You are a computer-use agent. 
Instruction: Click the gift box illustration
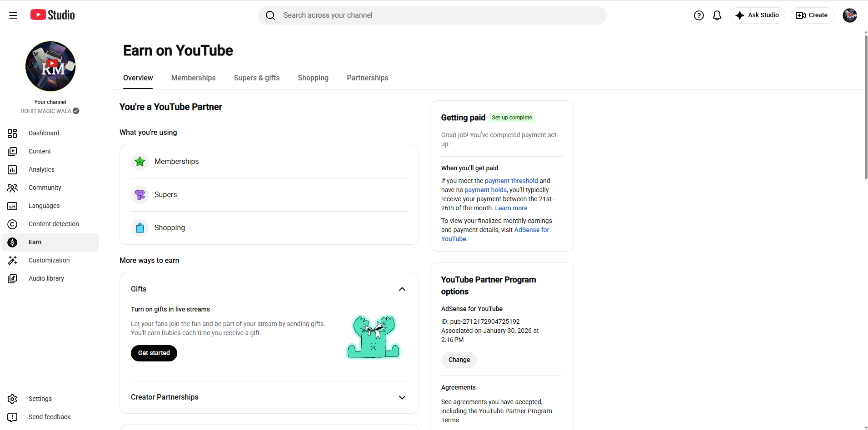[x=373, y=336]
